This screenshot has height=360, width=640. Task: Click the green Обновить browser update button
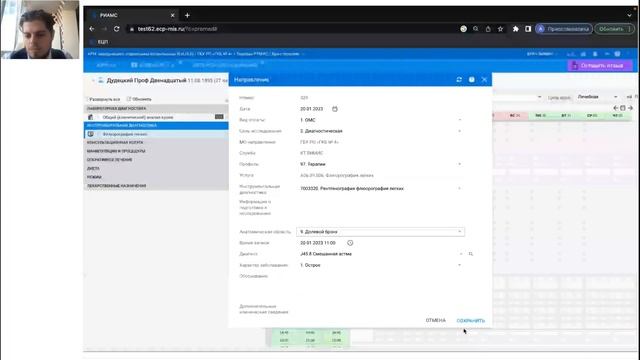point(614,29)
